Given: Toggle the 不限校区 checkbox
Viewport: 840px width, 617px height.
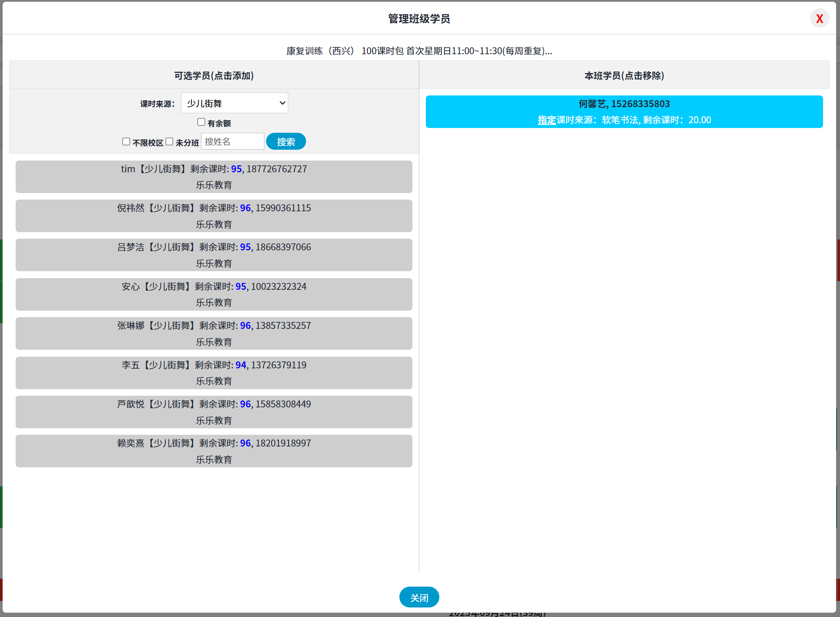Looking at the screenshot, I should [x=126, y=142].
